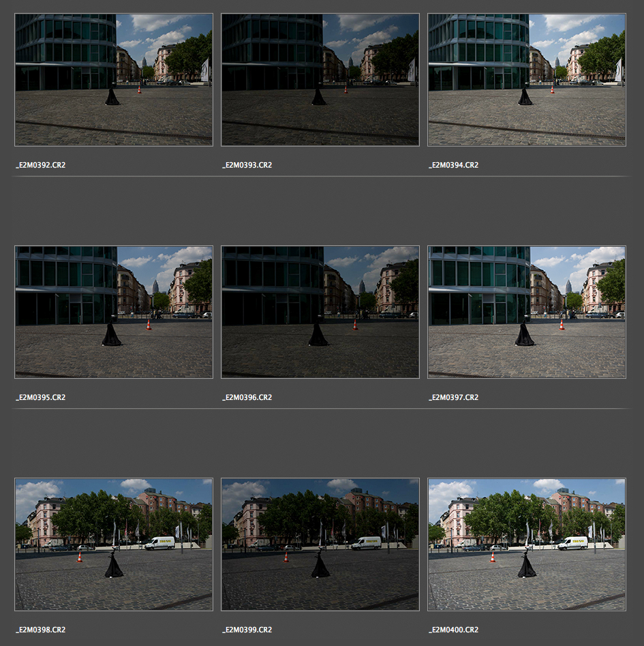
Task: Select the _E2M0400.CR2 filename label
Action: tap(454, 630)
